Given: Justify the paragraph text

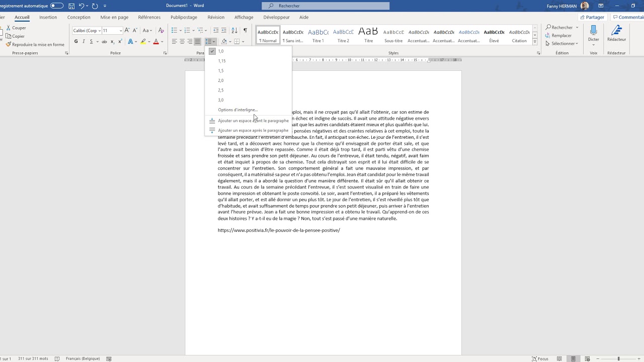Looking at the screenshot, I should click(198, 42).
